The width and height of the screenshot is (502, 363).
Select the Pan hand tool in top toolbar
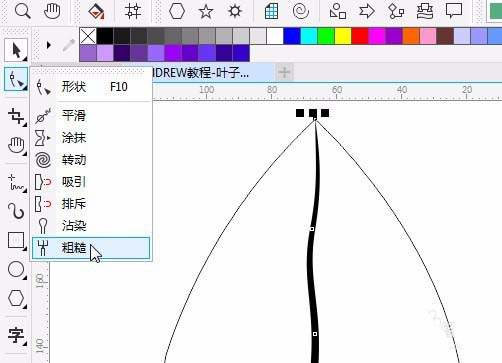[52, 11]
